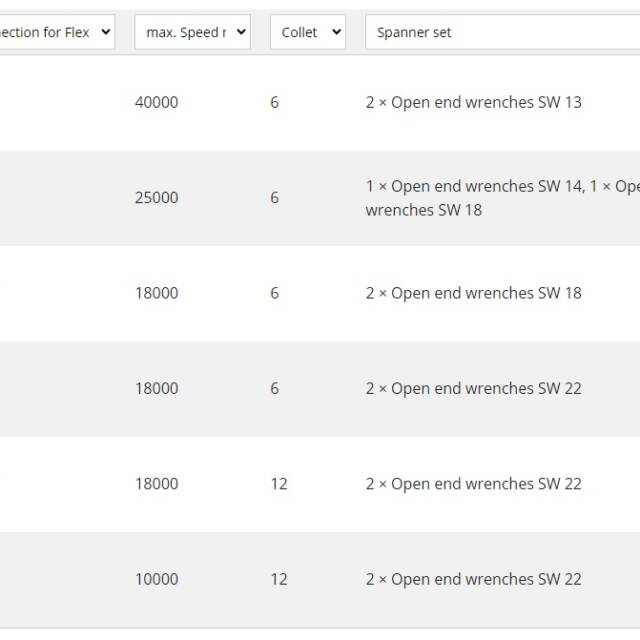This screenshot has height=640, width=640.
Task: Click the Spanner set filter field
Action: pyautogui.click(x=502, y=32)
